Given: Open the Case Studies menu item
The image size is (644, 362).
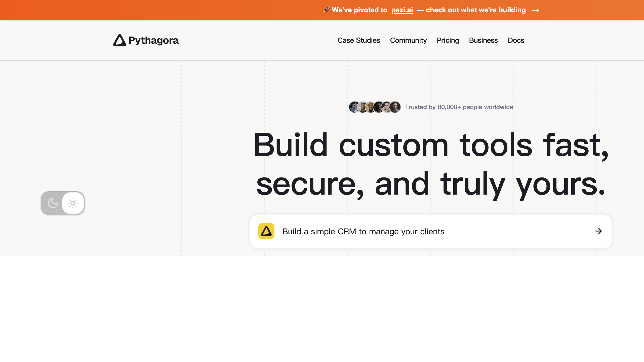Looking at the screenshot, I should [x=359, y=40].
